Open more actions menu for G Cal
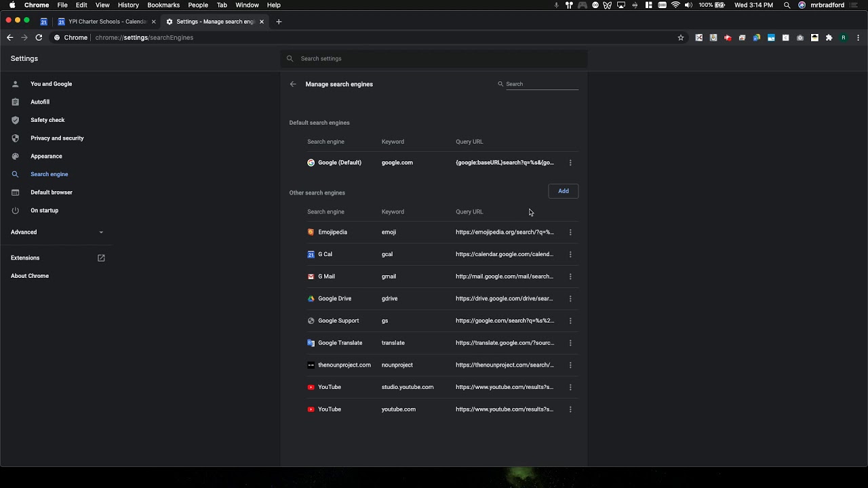Screen dimensions: 868x488 (570, 255)
